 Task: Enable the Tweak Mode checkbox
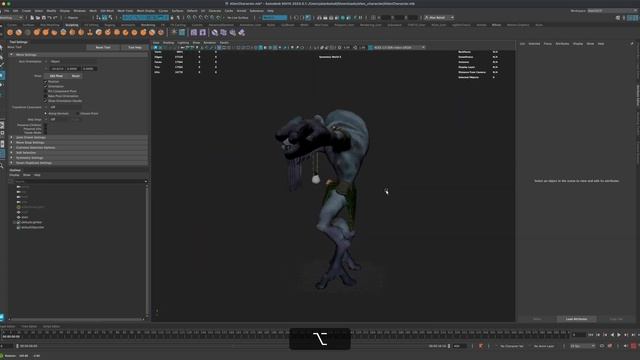(x=45, y=133)
